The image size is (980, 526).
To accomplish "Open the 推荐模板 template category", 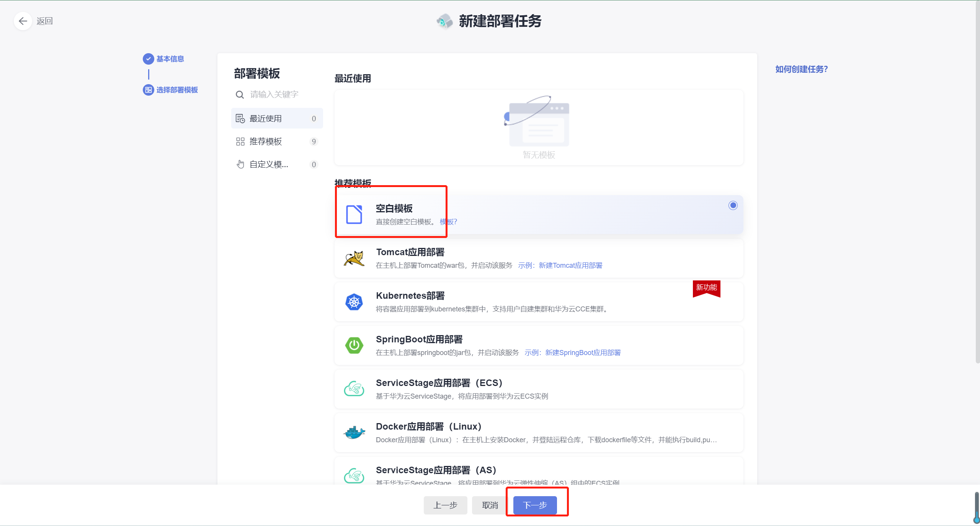I will click(277, 142).
